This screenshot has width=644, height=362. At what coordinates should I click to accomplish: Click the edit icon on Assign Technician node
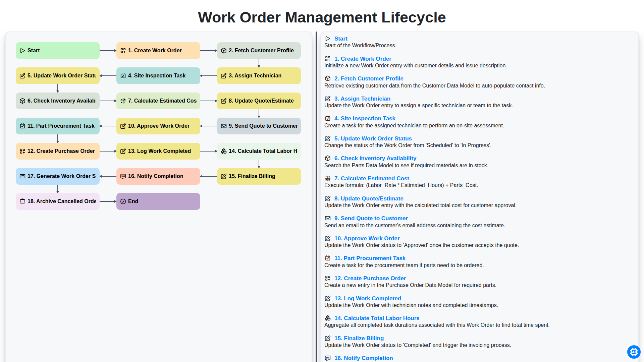click(x=224, y=76)
